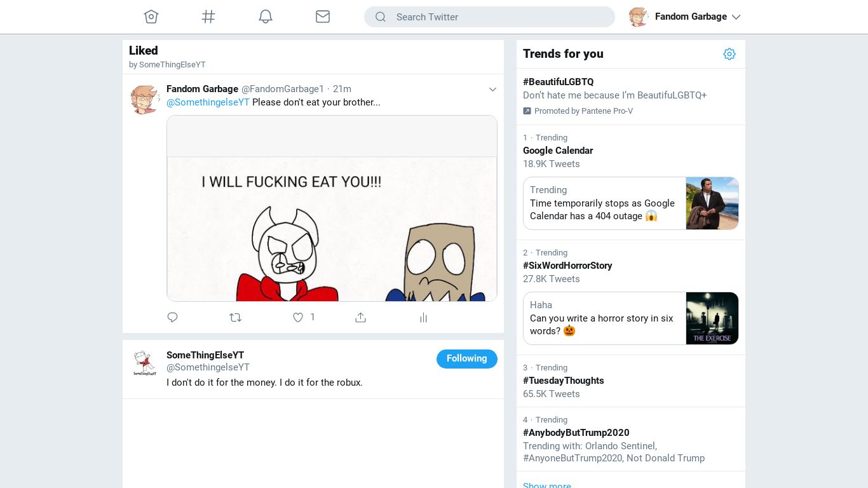This screenshot has width=868, height=488.
Task: Open the Google Calendar trending topic
Action: [x=558, y=151]
